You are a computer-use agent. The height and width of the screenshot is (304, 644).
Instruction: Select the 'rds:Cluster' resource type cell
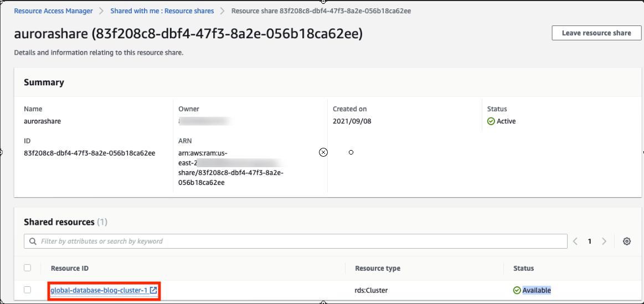372,291
